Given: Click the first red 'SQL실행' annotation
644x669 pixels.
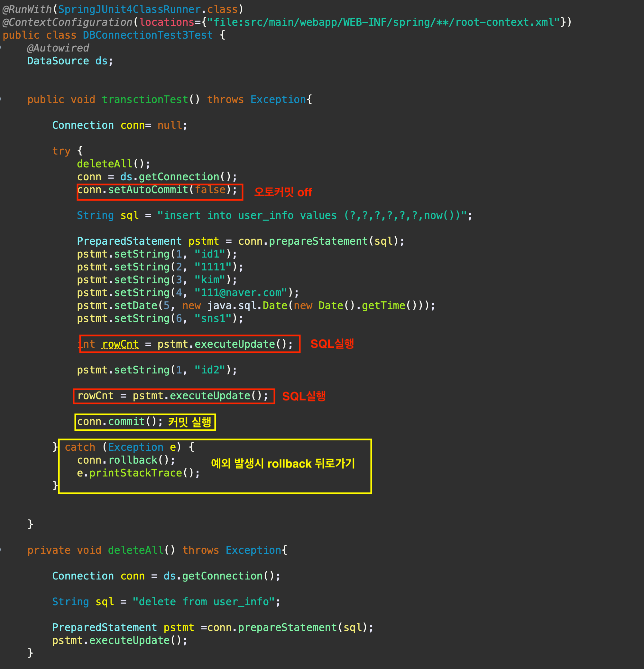Looking at the screenshot, I should [x=332, y=344].
